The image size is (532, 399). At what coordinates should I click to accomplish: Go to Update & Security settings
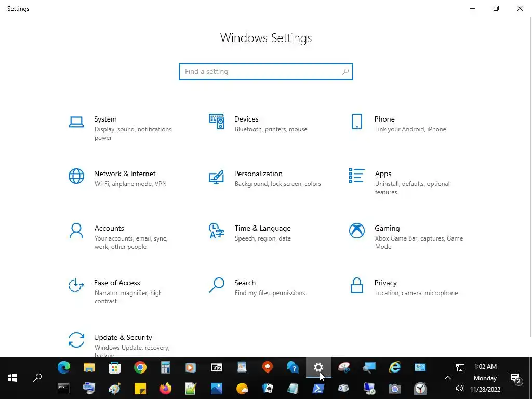(123, 338)
